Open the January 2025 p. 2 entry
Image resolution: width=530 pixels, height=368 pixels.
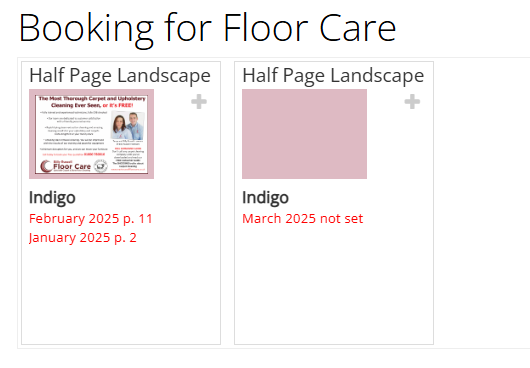click(83, 238)
